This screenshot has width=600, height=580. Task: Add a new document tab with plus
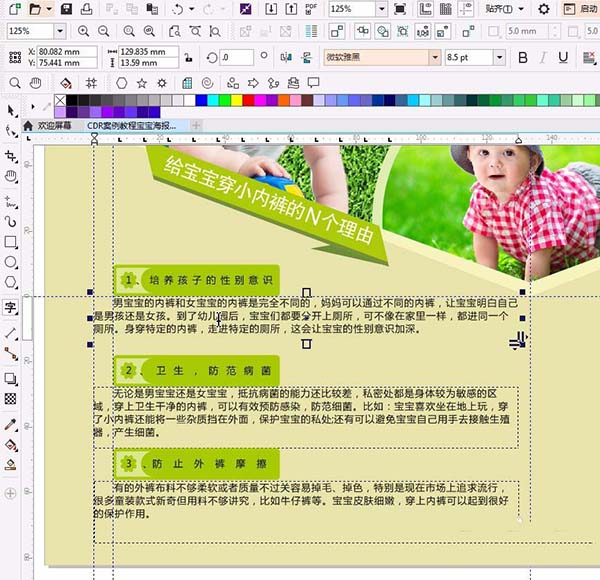pyautogui.click(x=196, y=125)
